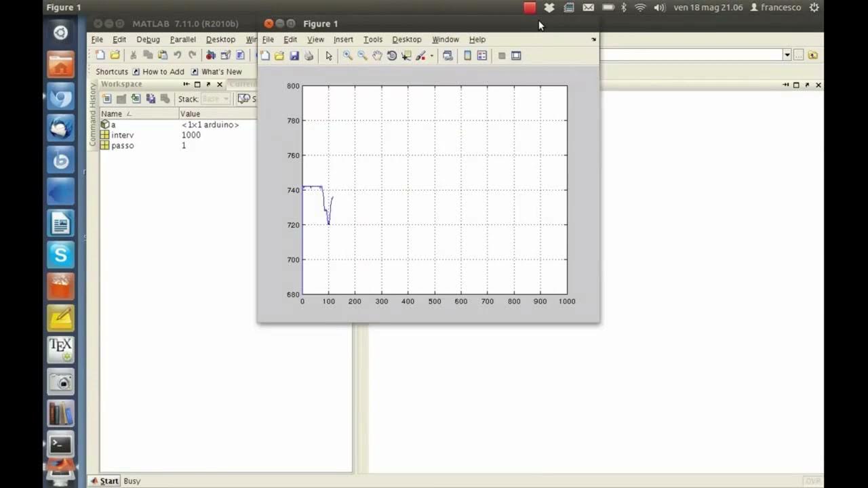Viewport: 868px width, 488px height.
Task: Redo action in MATLAB toolbar
Action: (193, 55)
